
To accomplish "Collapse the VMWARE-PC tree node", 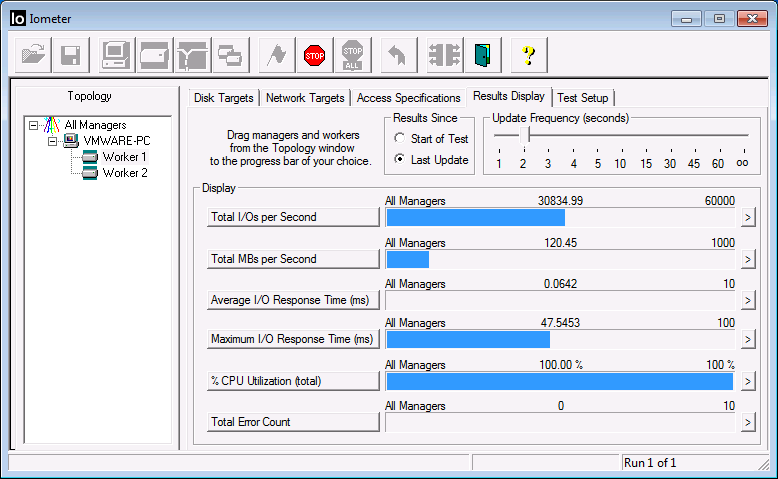I will click(x=53, y=141).
